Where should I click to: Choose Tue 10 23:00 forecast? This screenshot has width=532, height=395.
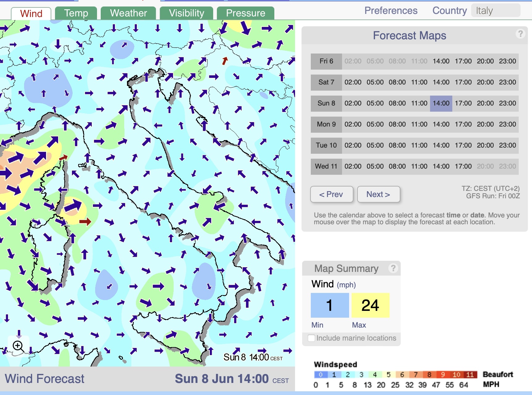point(507,145)
